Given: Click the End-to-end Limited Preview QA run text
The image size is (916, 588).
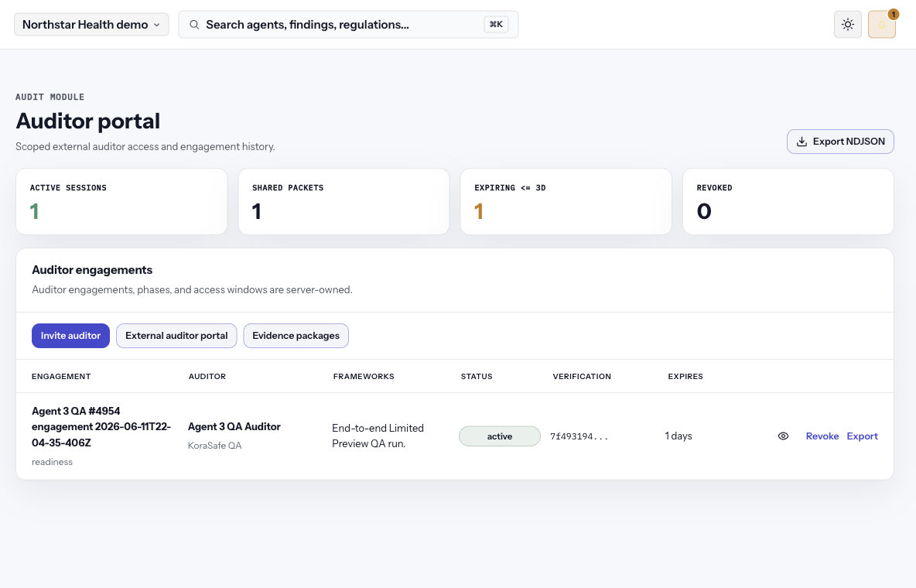Looking at the screenshot, I should click(378, 436).
